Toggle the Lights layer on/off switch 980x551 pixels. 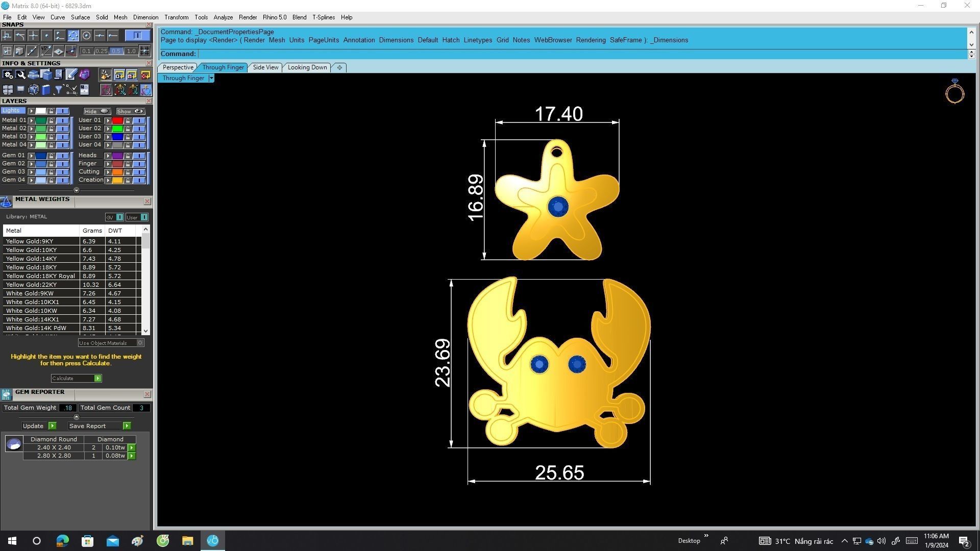[62, 111]
